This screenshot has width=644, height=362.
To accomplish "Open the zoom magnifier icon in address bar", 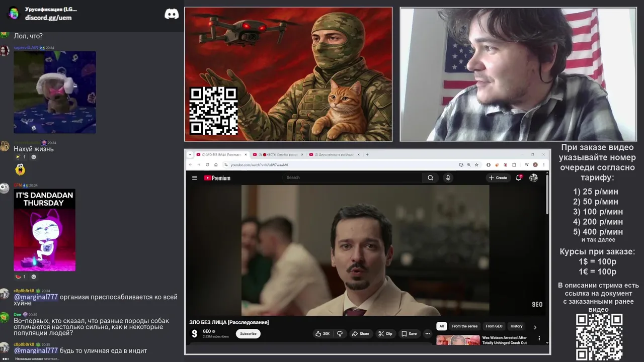I will (469, 164).
